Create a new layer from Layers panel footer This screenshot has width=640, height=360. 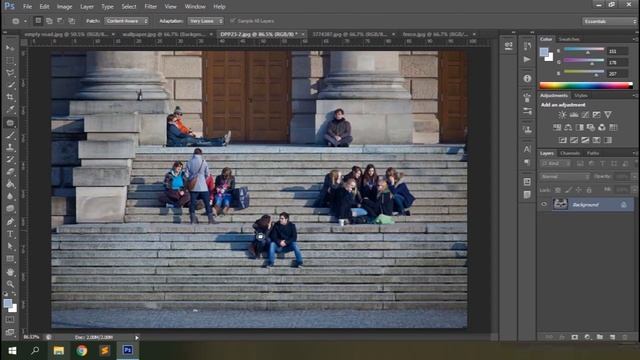(612, 337)
